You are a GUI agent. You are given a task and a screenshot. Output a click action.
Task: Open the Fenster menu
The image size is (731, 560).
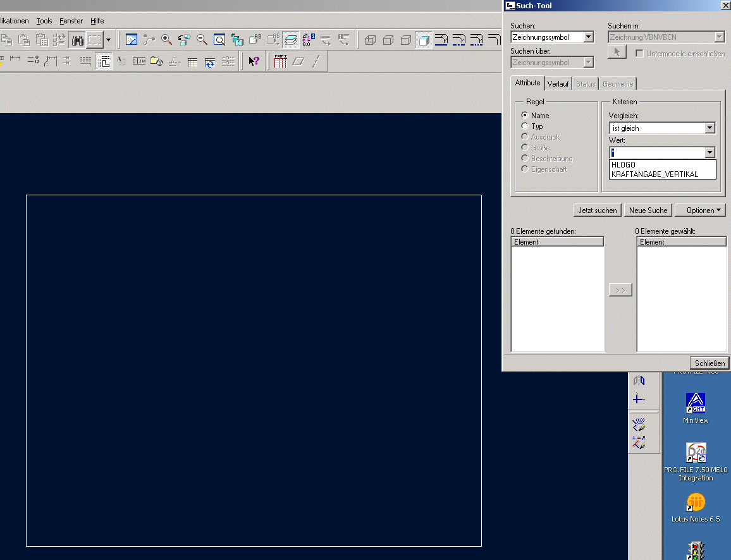pyautogui.click(x=71, y=21)
